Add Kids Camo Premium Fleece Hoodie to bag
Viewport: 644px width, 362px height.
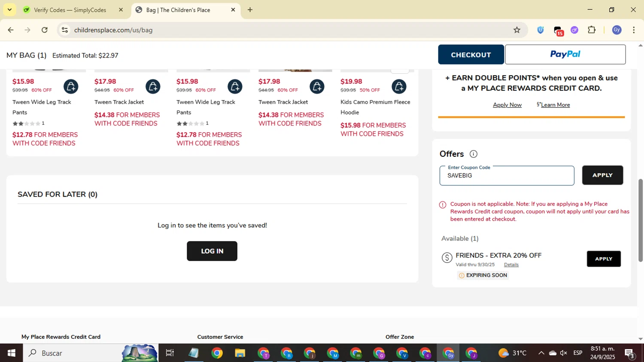click(x=399, y=87)
